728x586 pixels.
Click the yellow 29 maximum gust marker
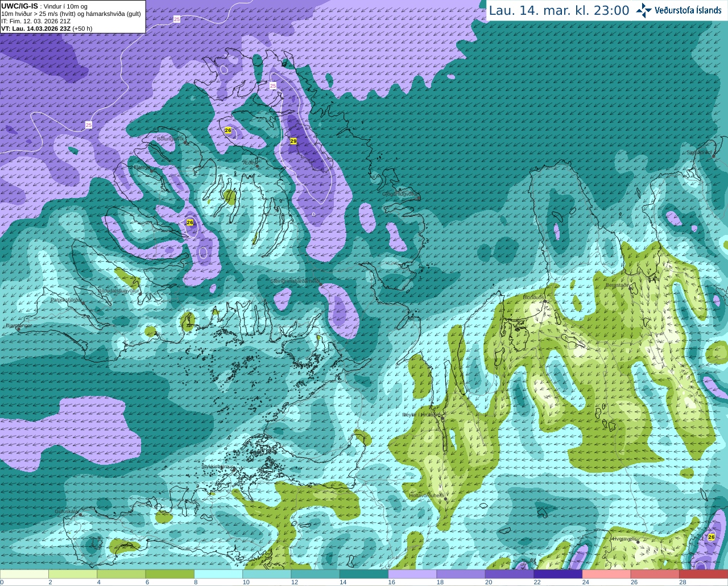(x=293, y=141)
